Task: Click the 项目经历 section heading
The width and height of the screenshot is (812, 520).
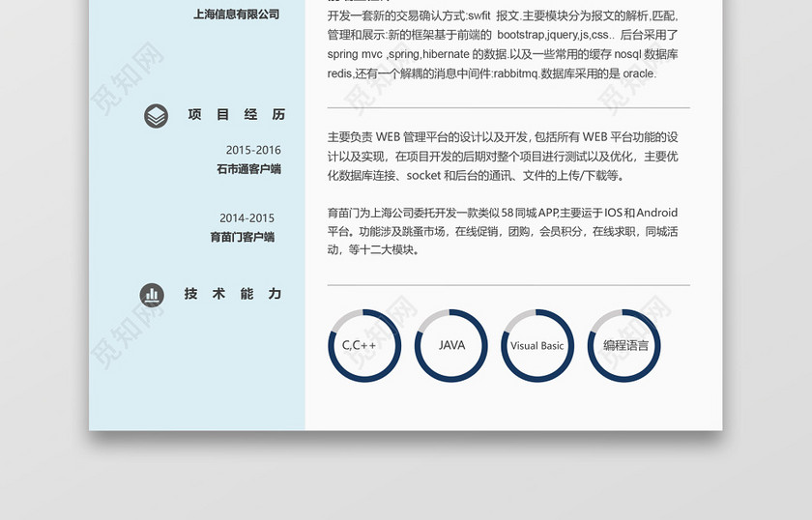Action: (x=237, y=114)
